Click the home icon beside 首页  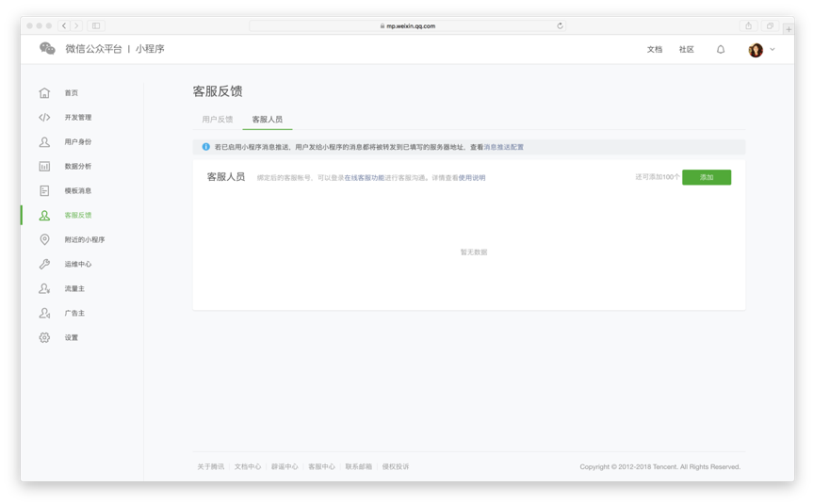pyautogui.click(x=44, y=93)
